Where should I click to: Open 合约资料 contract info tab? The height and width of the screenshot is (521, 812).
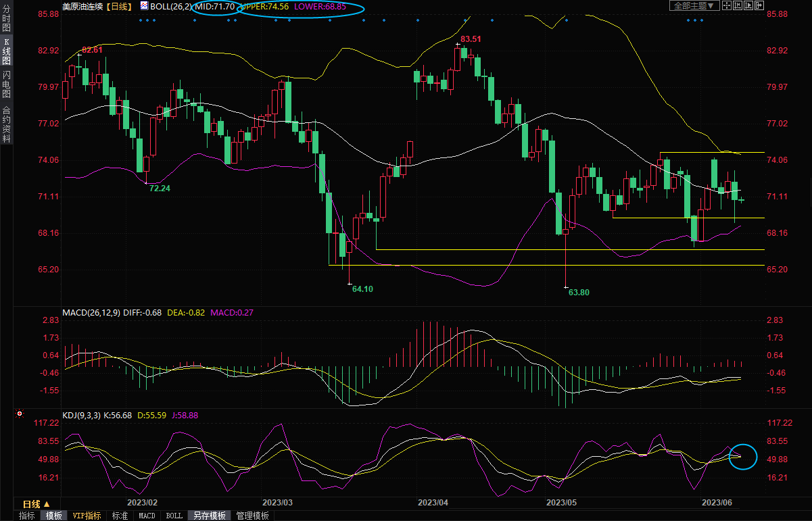pyautogui.click(x=6, y=124)
